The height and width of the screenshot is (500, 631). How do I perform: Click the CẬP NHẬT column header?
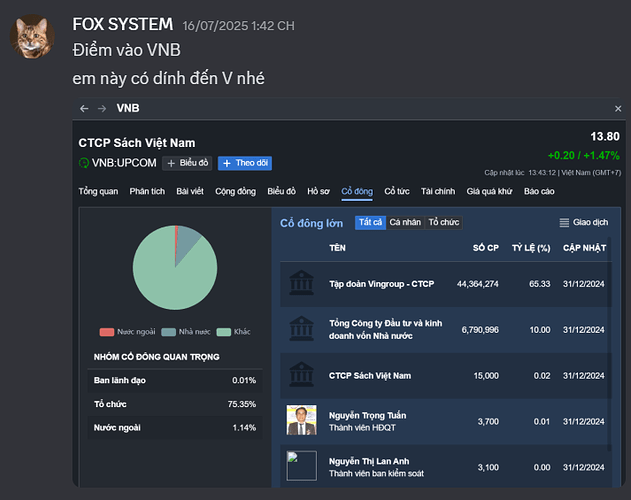(584, 248)
